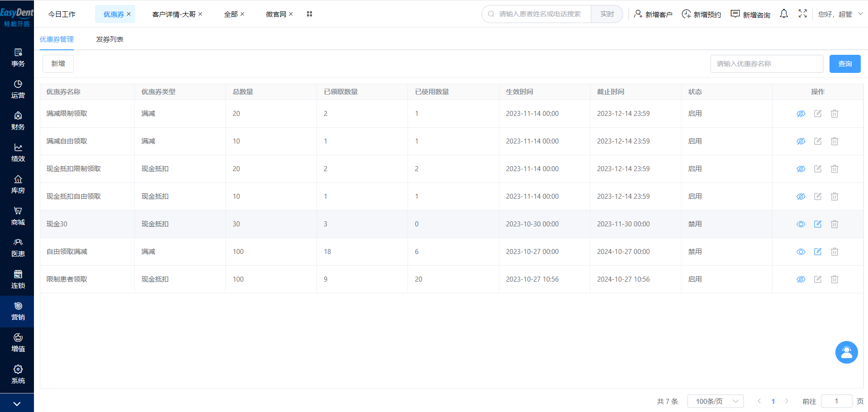Toggle eye status for 满减限制领取
The height and width of the screenshot is (412, 868).
tap(801, 114)
